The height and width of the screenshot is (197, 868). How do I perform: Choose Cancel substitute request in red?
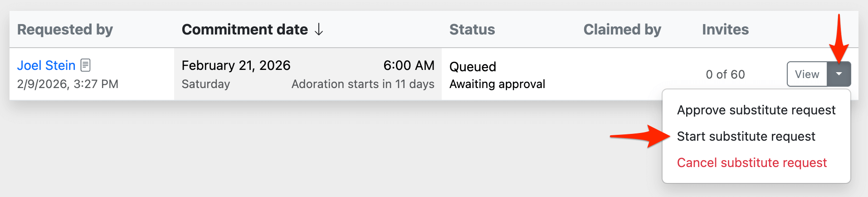752,163
